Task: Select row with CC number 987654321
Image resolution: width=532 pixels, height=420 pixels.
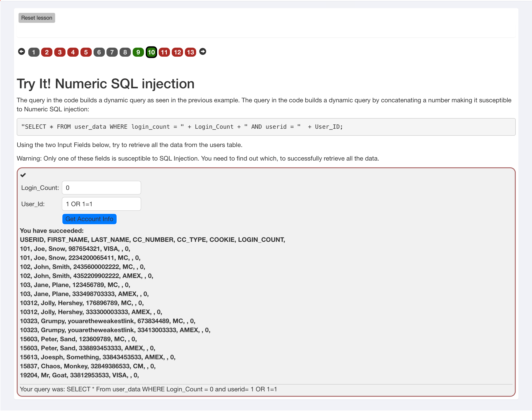Action: tap(75, 249)
